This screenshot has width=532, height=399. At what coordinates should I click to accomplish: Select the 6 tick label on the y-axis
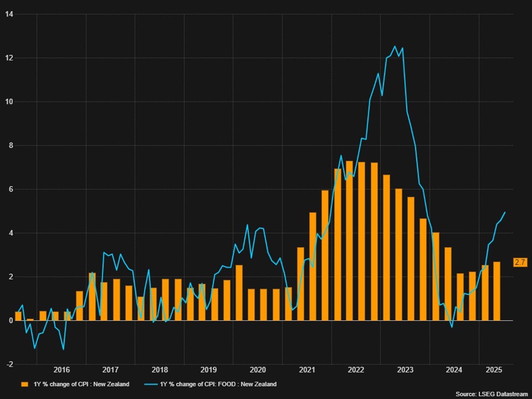10,189
